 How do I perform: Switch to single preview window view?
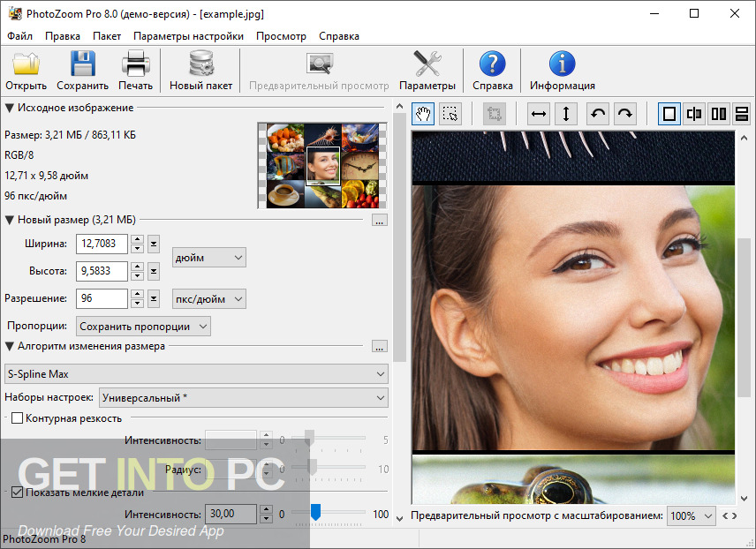[669, 114]
